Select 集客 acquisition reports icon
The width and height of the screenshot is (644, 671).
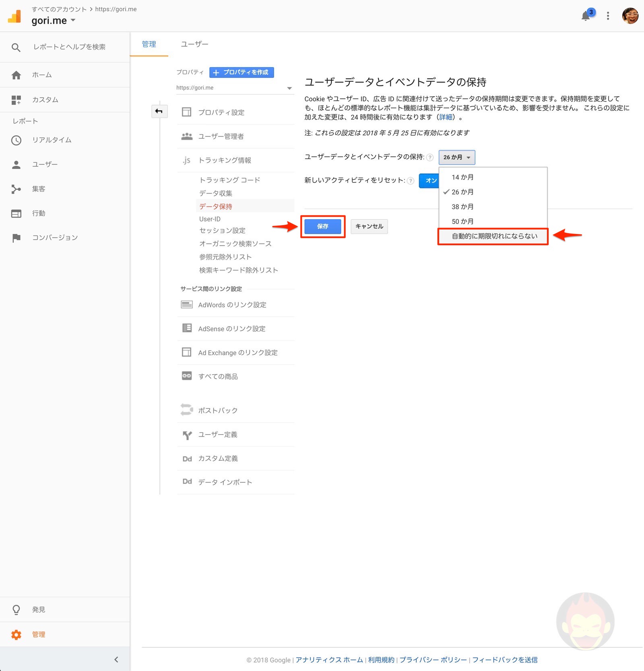click(x=16, y=189)
